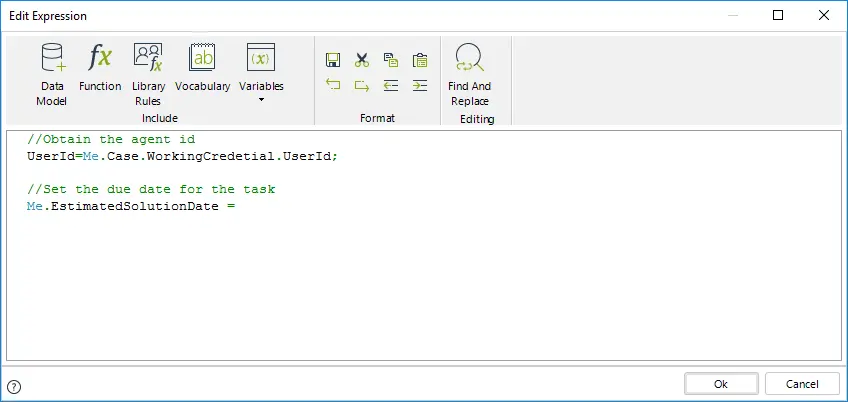
Task: Cancel the Edit Expression dialog
Action: [802, 384]
